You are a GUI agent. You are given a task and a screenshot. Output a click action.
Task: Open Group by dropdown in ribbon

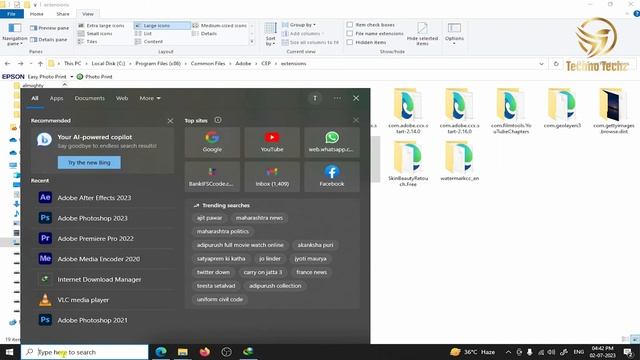click(299, 25)
